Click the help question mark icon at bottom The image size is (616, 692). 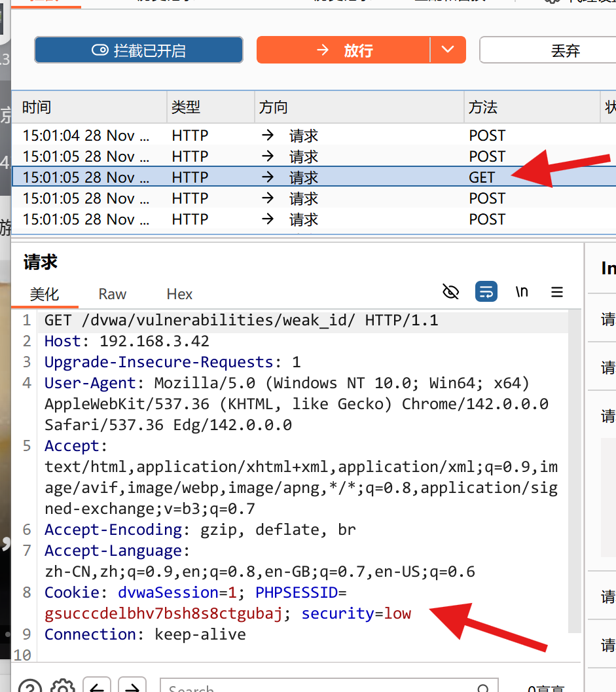[29, 686]
